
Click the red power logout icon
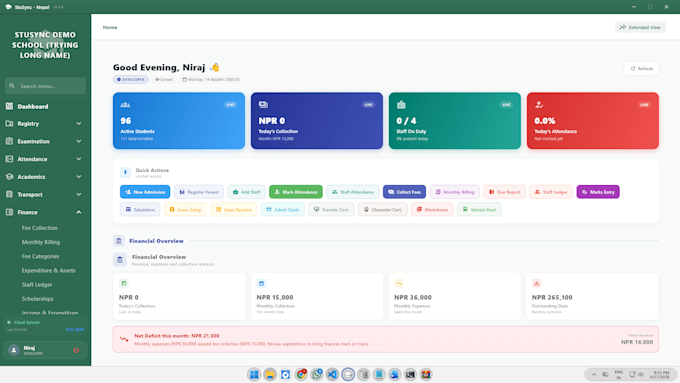[76, 350]
